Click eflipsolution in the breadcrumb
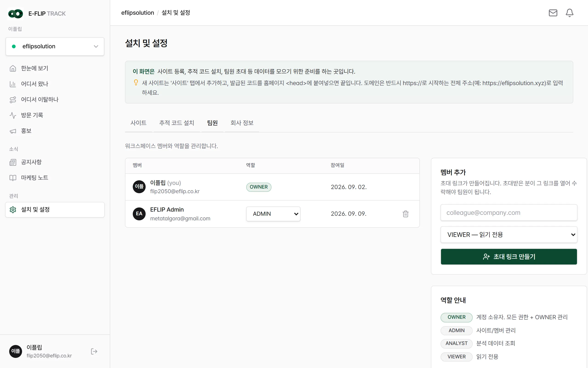Screen dimensions: 588x368 tap(138, 13)
